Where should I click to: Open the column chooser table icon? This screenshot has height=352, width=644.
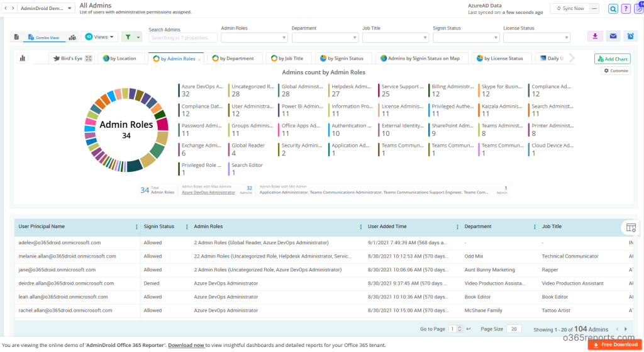[631, 227]
